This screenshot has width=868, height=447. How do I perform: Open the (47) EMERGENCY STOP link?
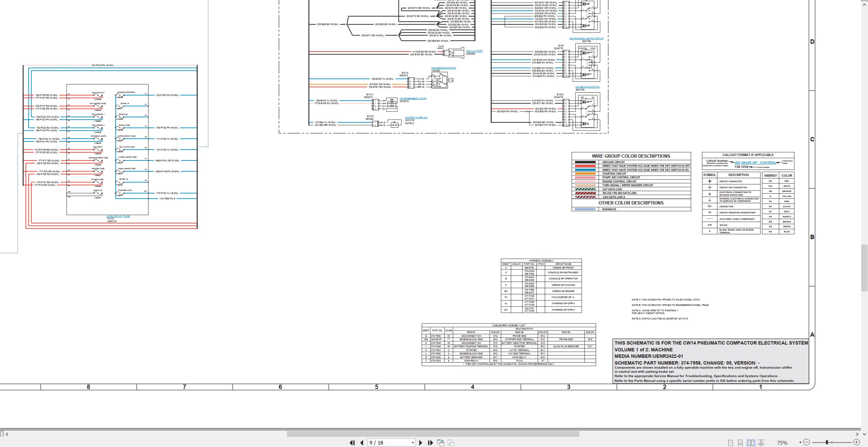(x=413, y=99)
